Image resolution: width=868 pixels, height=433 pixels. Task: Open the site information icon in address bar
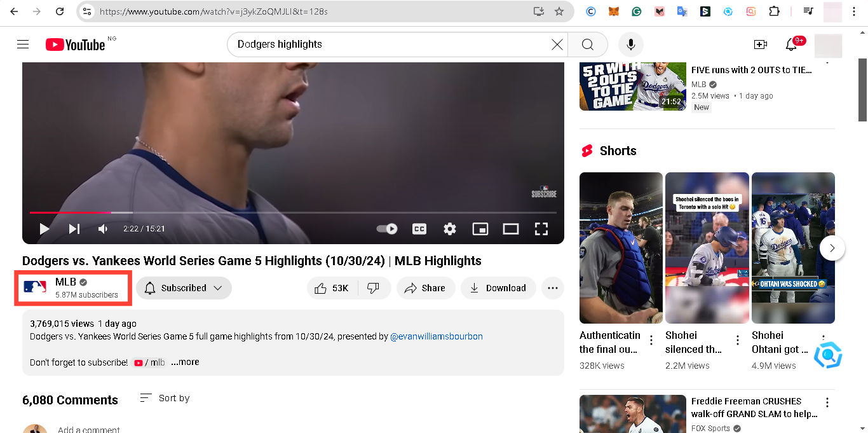click(x=88, y=11)
